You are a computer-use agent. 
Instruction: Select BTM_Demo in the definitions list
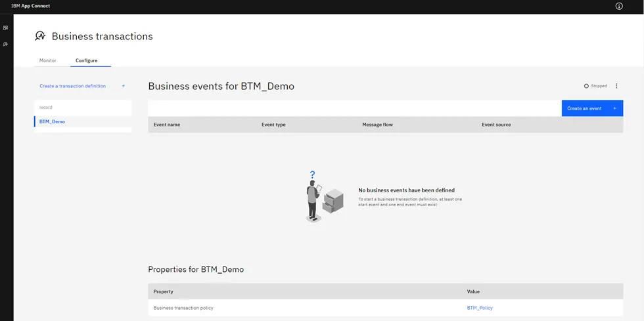[83, 121]
